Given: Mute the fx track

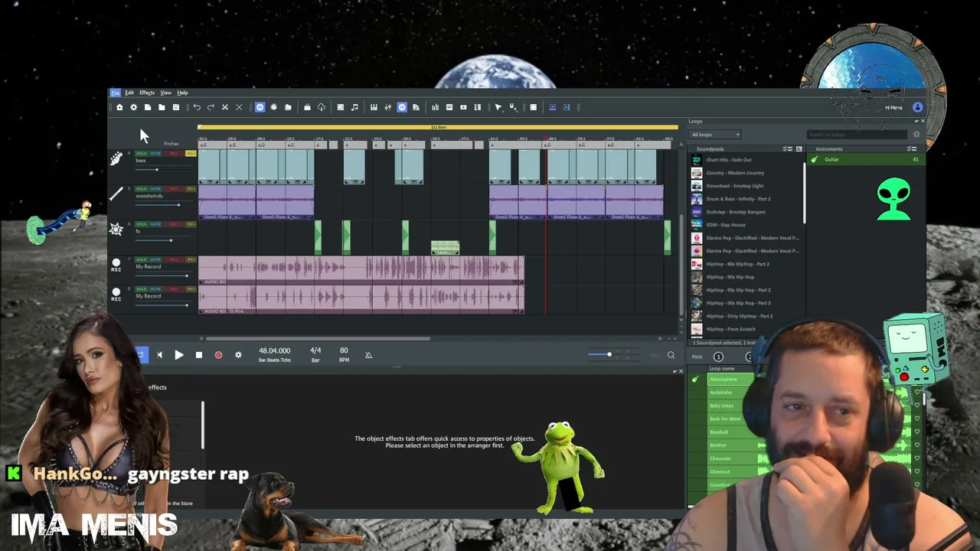Looking at the screenshot, I should click(155, 224).
